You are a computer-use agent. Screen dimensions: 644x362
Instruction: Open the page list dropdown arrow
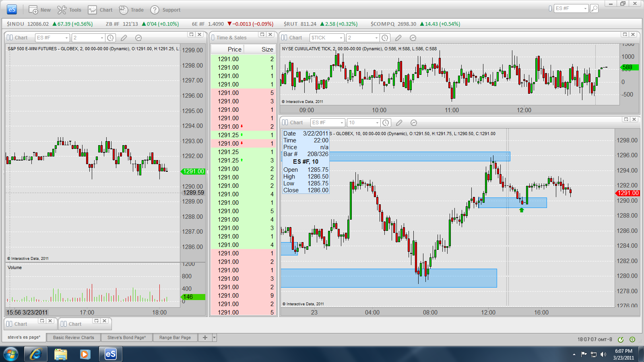click(x=215, y=337)
